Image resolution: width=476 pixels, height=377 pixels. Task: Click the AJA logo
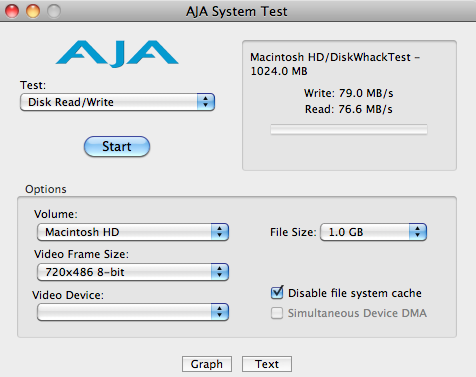[117, 53]
